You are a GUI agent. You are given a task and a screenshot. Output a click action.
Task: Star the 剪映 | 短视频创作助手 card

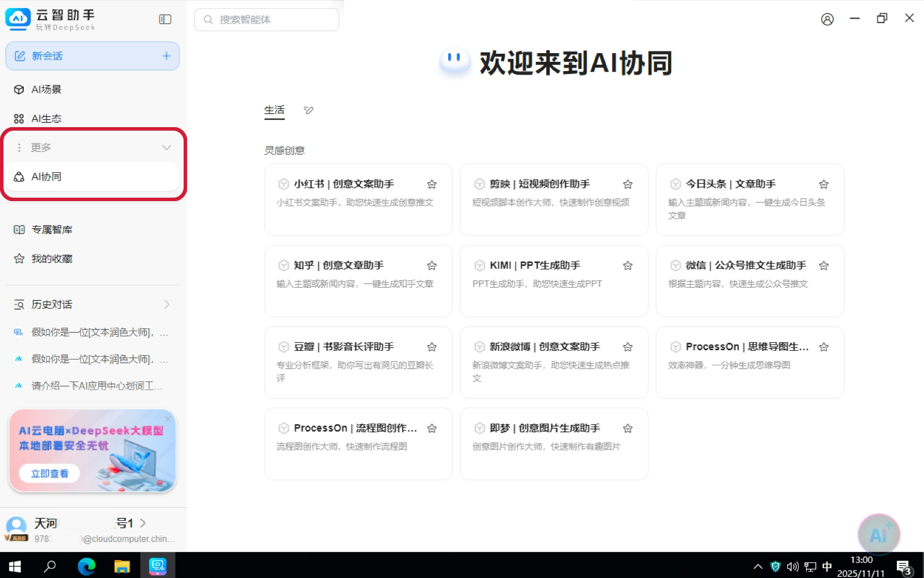tap(628, 184)
